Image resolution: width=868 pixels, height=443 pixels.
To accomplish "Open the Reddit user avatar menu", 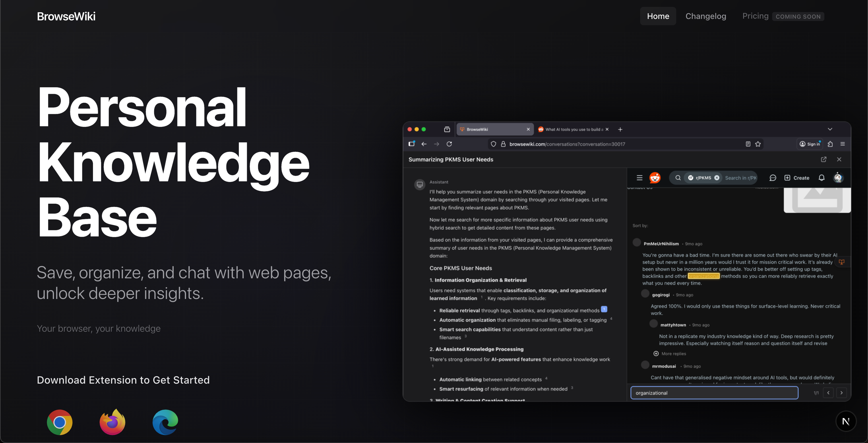I will coord(838,178).
